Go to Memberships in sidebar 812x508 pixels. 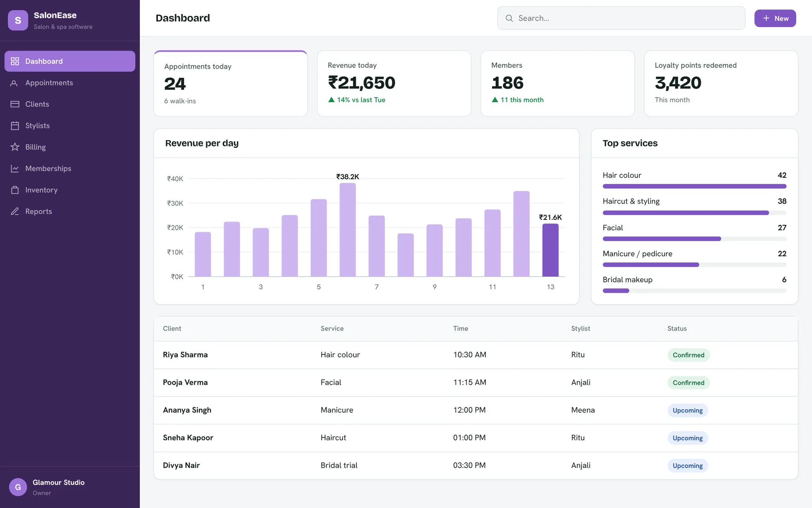coord(70,169)
